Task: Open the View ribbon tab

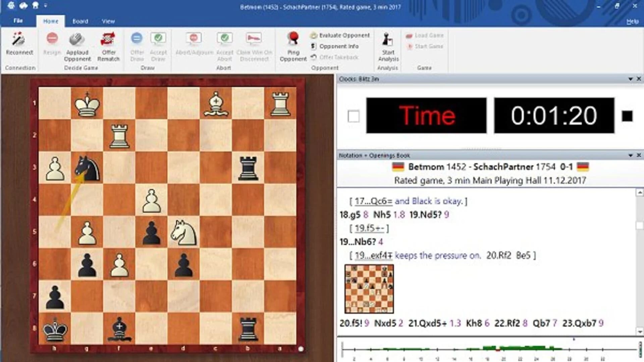Action: pyautogui.click(x=108, y=21)
